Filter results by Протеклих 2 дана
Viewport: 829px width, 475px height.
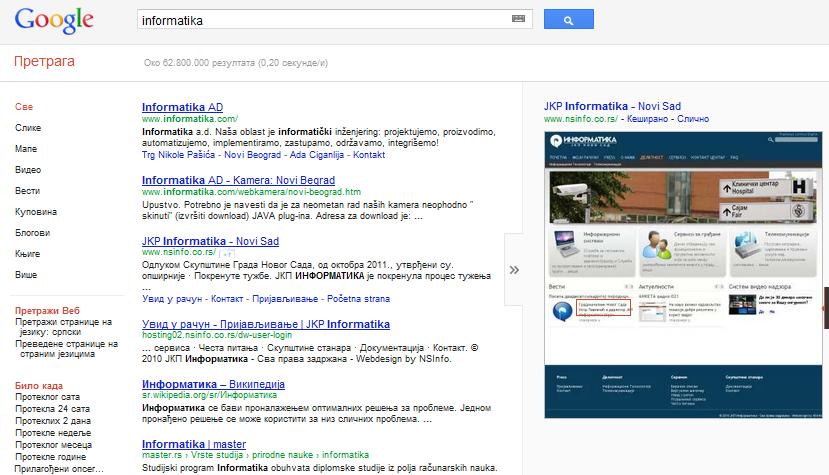coord(53,421)
